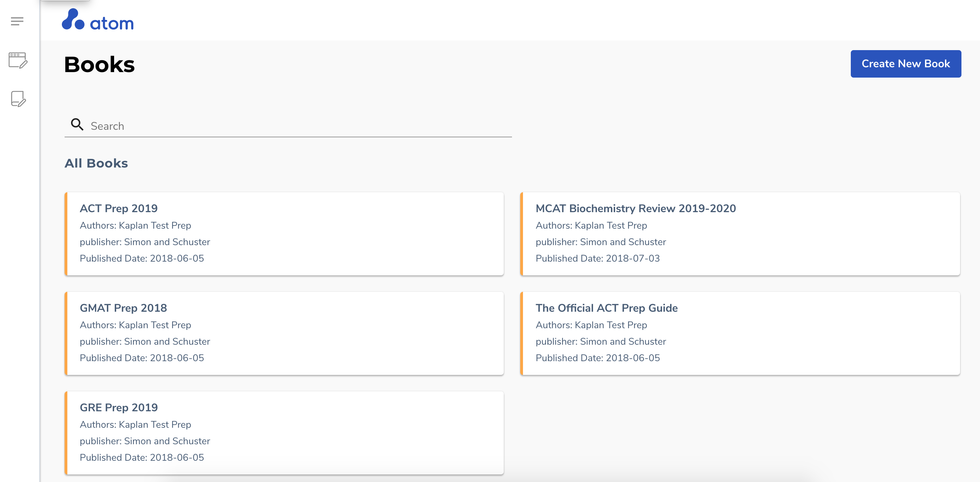The image size is (980, 482).
Task: Click the GMAT Prep 2018 Published Date line
Action: 142,358
